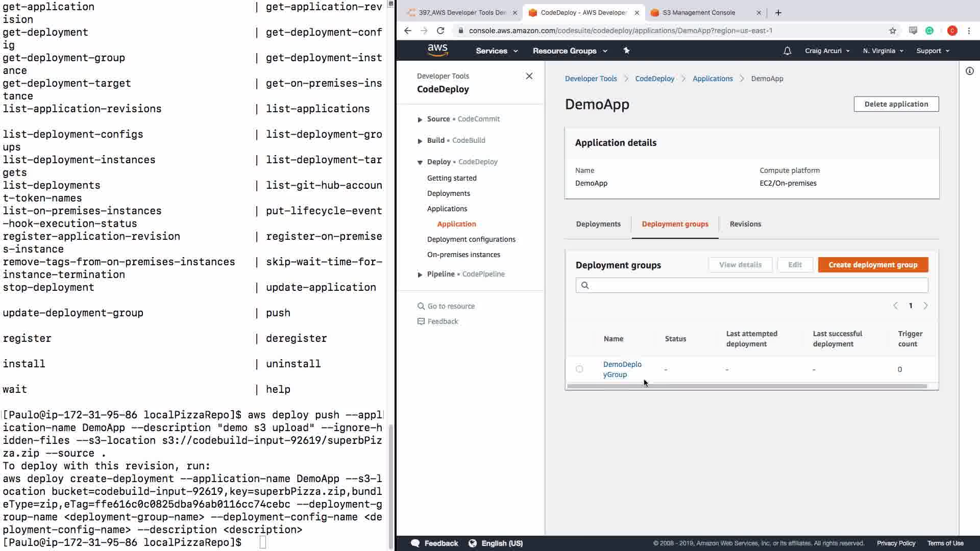Select the DemoDeployGroup radio button
This screenshot has width=980, height=551.
pyautogui.click(x=579, y=369)
